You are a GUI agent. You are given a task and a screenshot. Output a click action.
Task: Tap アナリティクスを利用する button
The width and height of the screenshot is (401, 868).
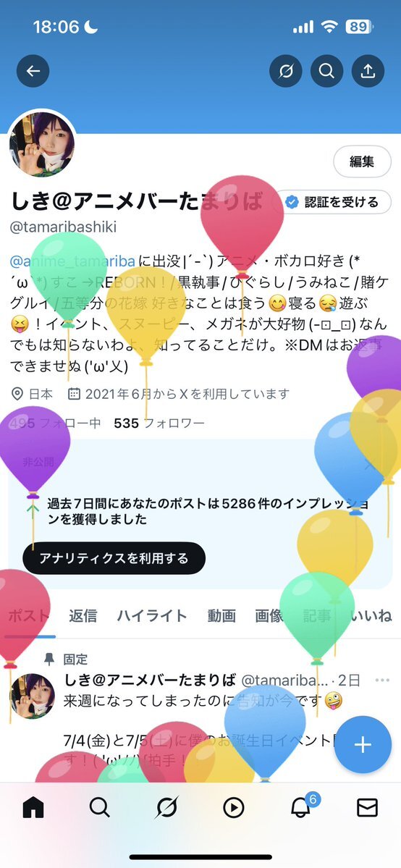click(114, 558)
